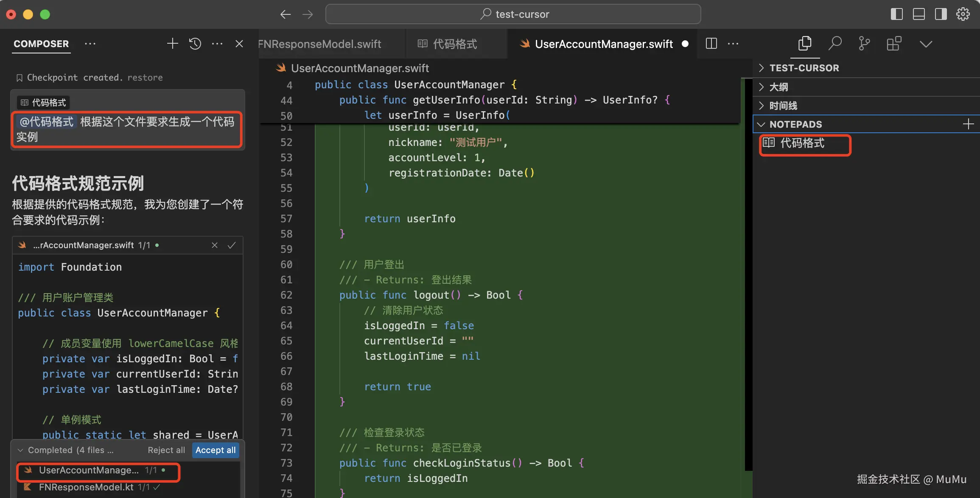Image resolution: width=980 pixels, height=498 pixels.
Task: Expand the 大纲 outline section
Action: pos(778,87)
